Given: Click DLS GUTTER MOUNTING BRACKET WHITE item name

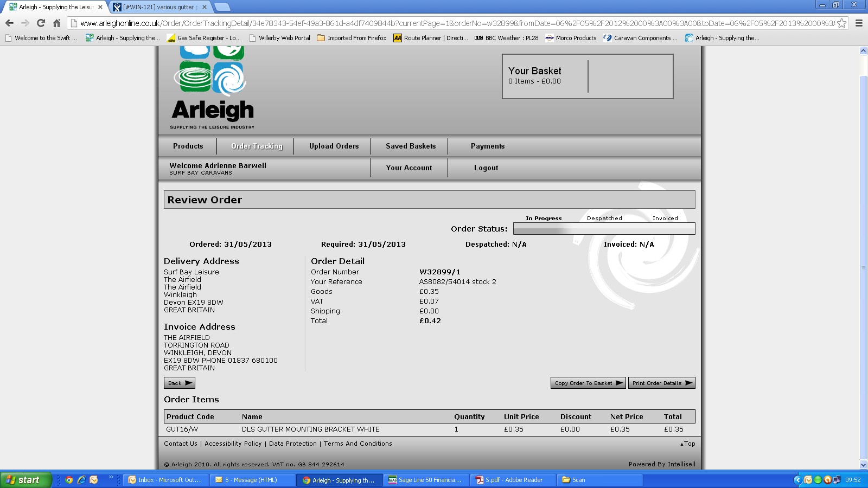Looking at the screenshot, I should click(311, 429).
